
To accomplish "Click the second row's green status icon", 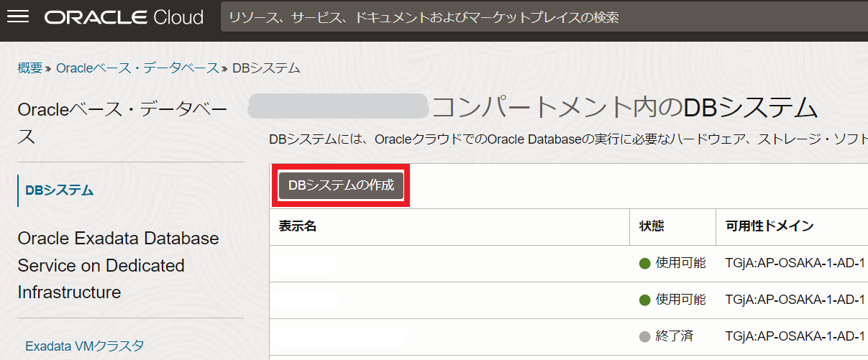I will (644, 300).
